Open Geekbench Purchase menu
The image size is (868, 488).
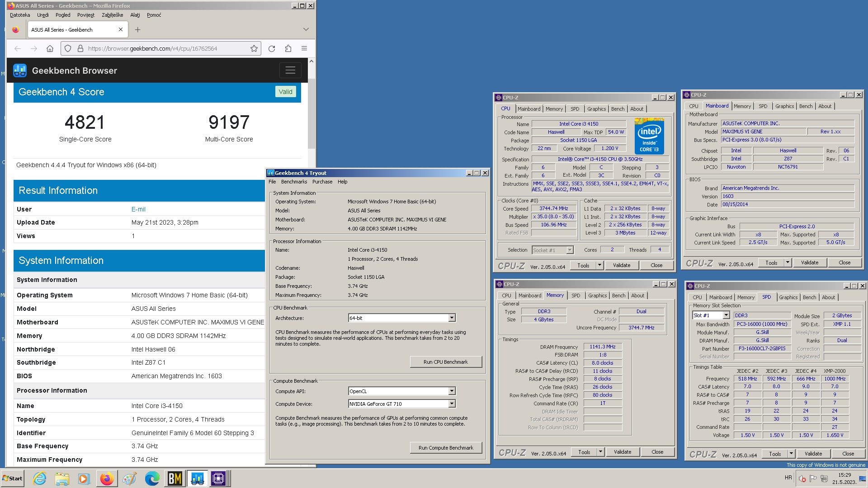click(322, 182)
